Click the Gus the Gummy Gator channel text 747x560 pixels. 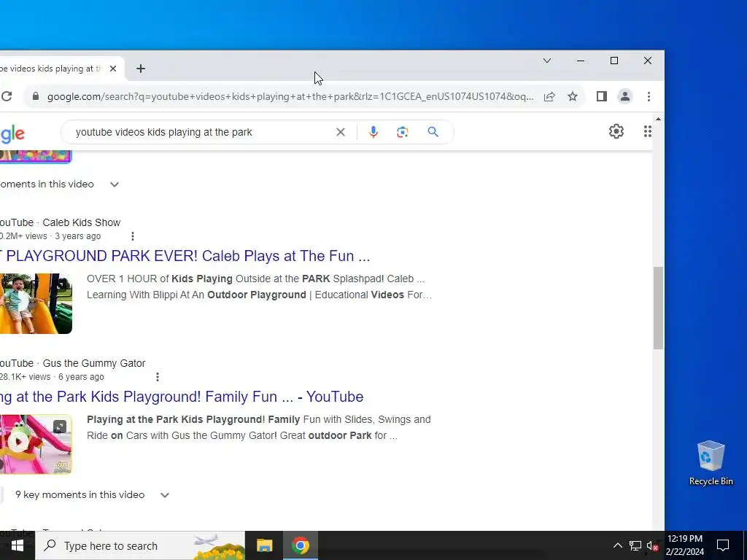[x=94, y=363]
